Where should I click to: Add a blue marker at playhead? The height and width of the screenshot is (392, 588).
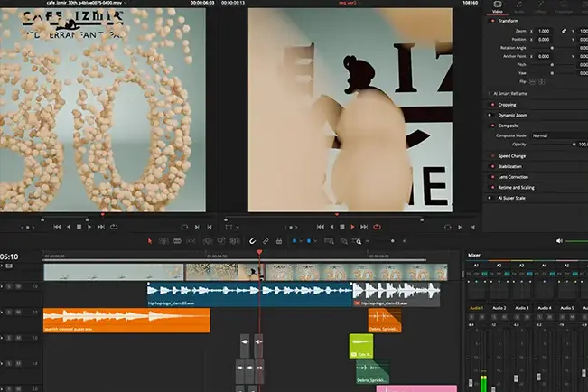tap(309, 241)
